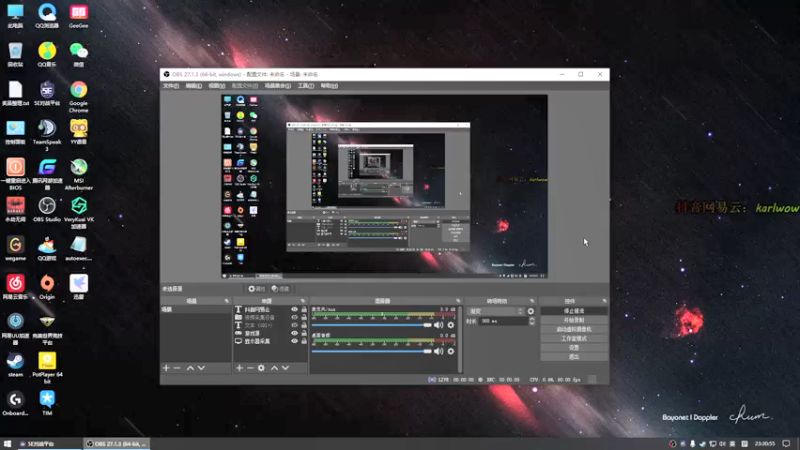The width and height of the screenshot is (800, 450).
Task: Open the VeryKuai VK加速器 desktop shortcut
Action: 79,212
